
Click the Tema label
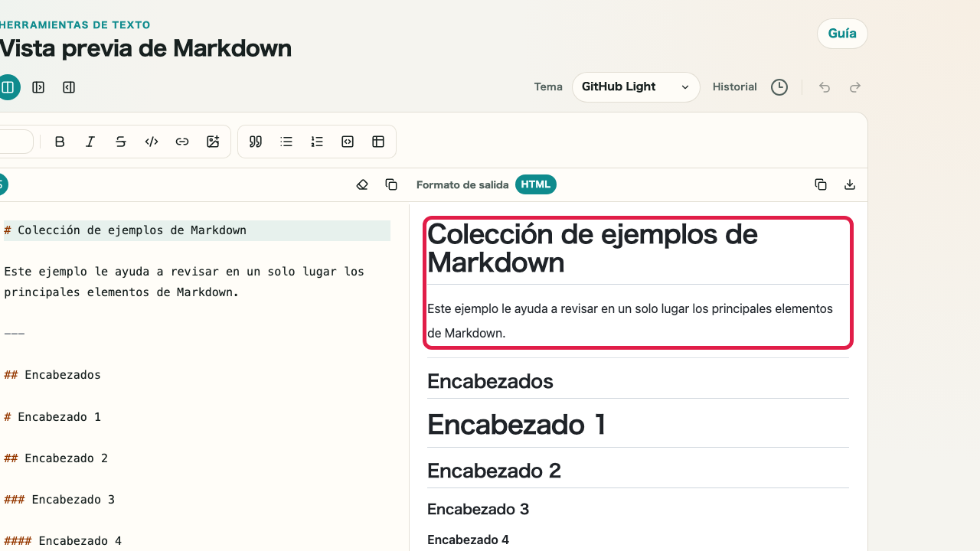(x=548, y=87)
